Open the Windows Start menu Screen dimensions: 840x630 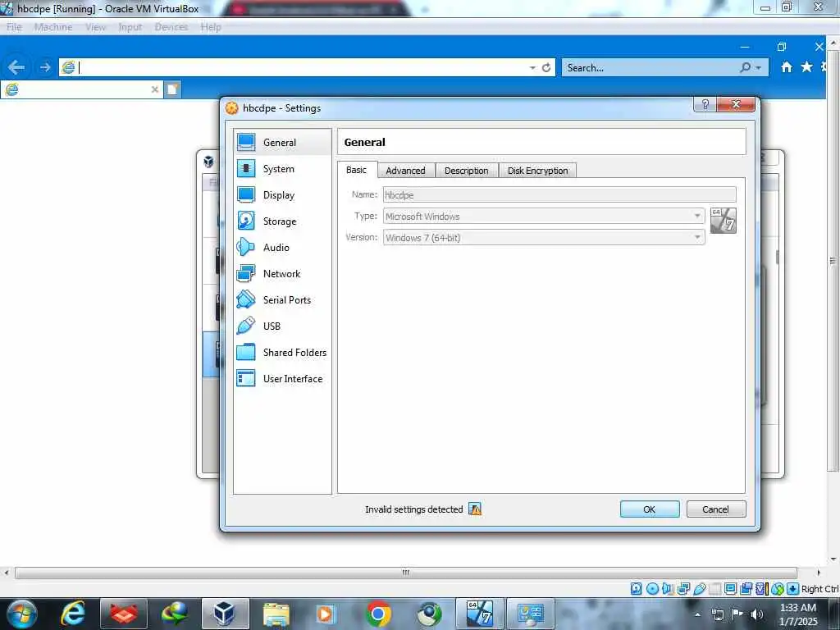click(21, 614)
